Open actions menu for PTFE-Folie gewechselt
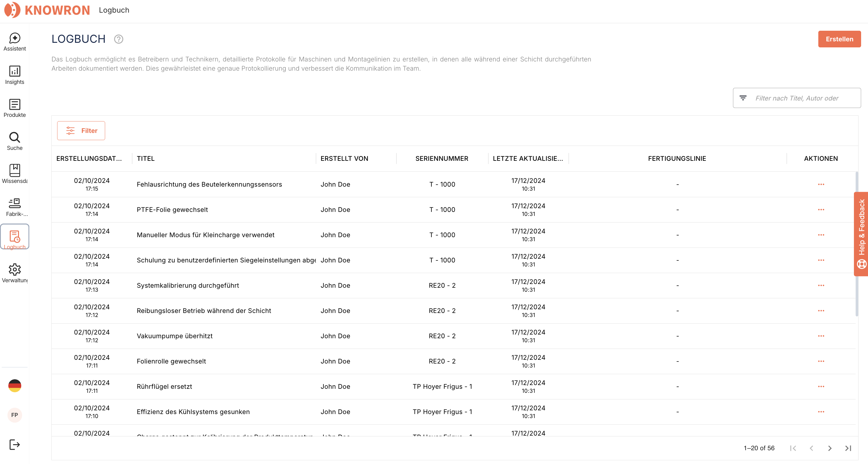The image size is (868, 464). tap(821, 209)
